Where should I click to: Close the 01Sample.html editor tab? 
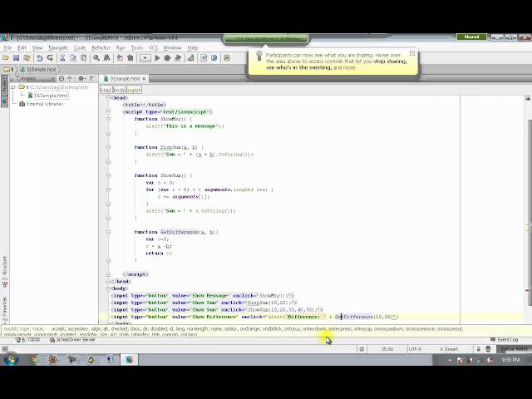pos(144,79)
